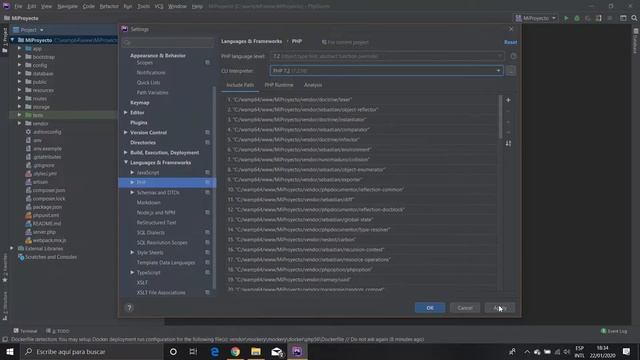Expand External Libraries in project tree
Screen dimensions: 640x360
coord(12,248)
